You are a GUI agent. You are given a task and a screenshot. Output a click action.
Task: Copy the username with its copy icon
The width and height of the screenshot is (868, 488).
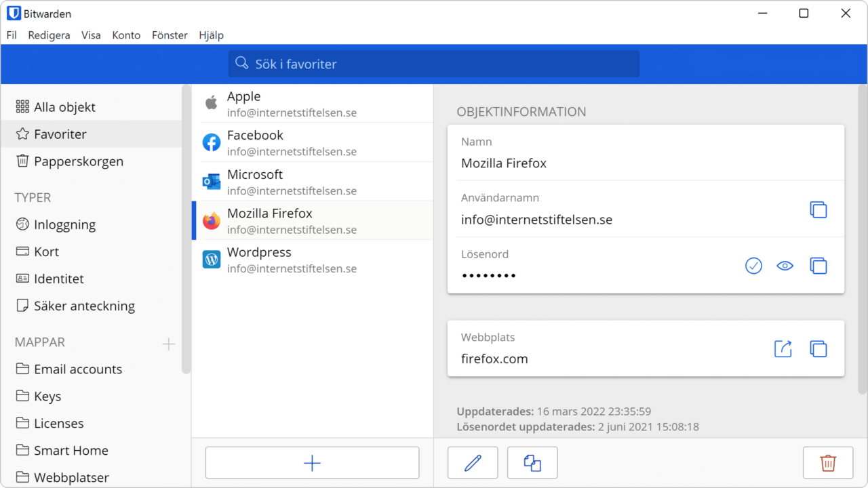pos(818,209)
